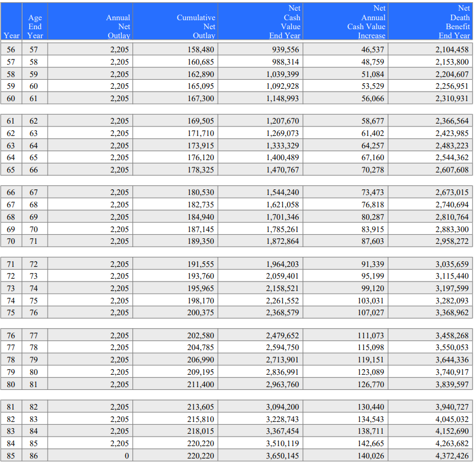The height and width of the screenshot is (463, 476).
Task: Click cash value increase 134,543
Action: (x=370, y=419)
